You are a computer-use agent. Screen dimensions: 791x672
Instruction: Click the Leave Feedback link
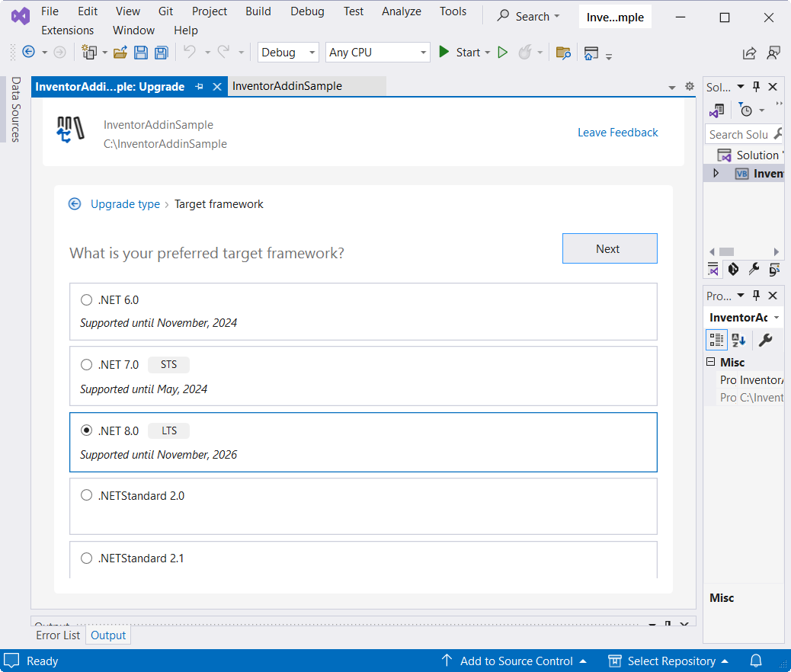coord(617,132)
